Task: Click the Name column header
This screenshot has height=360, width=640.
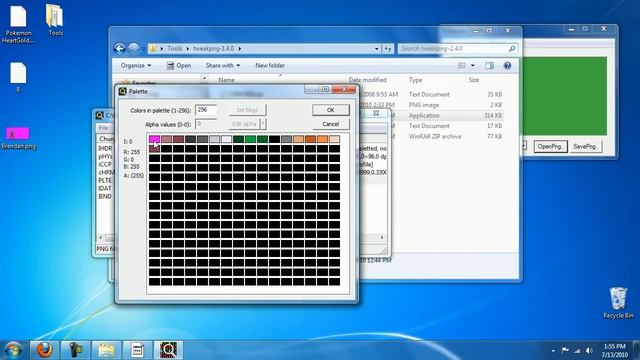Action: (x=226, y=80)
